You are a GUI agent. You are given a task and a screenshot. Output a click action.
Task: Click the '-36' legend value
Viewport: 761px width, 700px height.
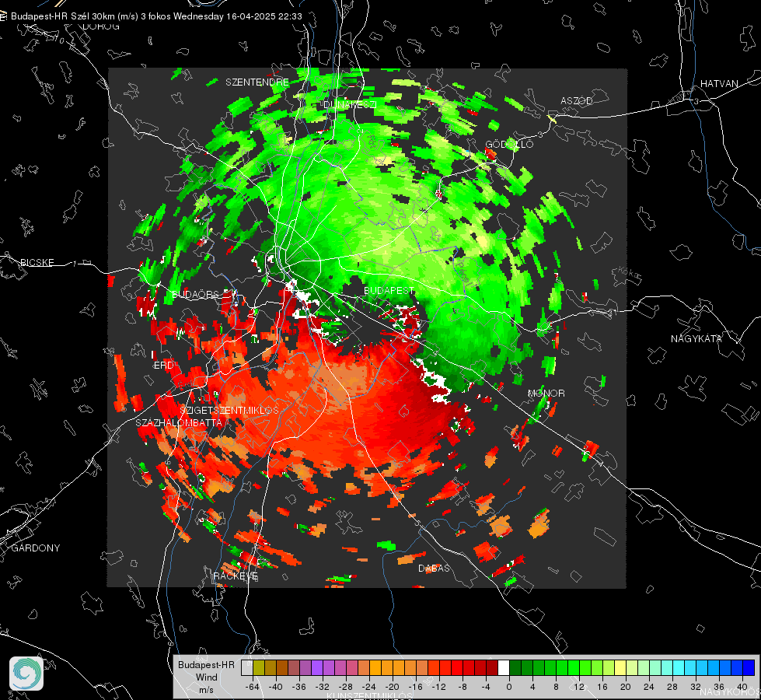pos(299,687)
